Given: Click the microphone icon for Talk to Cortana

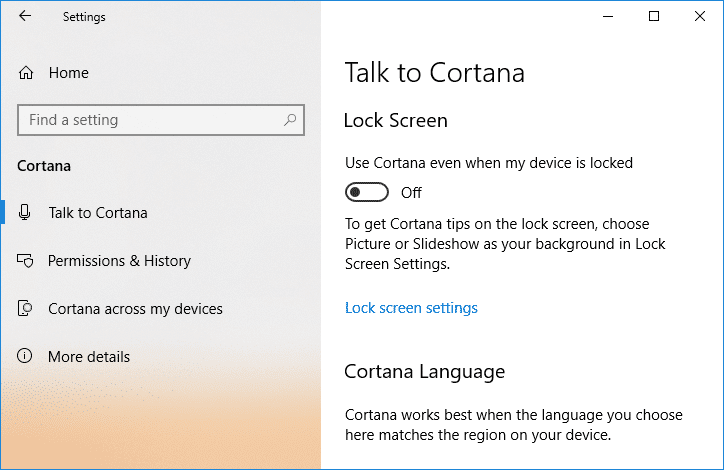Looking at the screenshot, I should click(x=24, y=212).
